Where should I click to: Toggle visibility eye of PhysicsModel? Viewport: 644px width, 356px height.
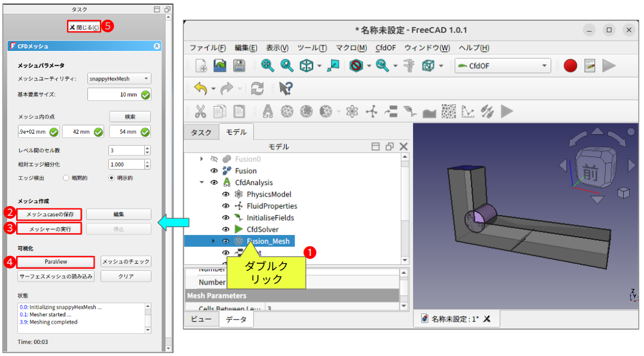pyautogui.click(x=226, y=194)
